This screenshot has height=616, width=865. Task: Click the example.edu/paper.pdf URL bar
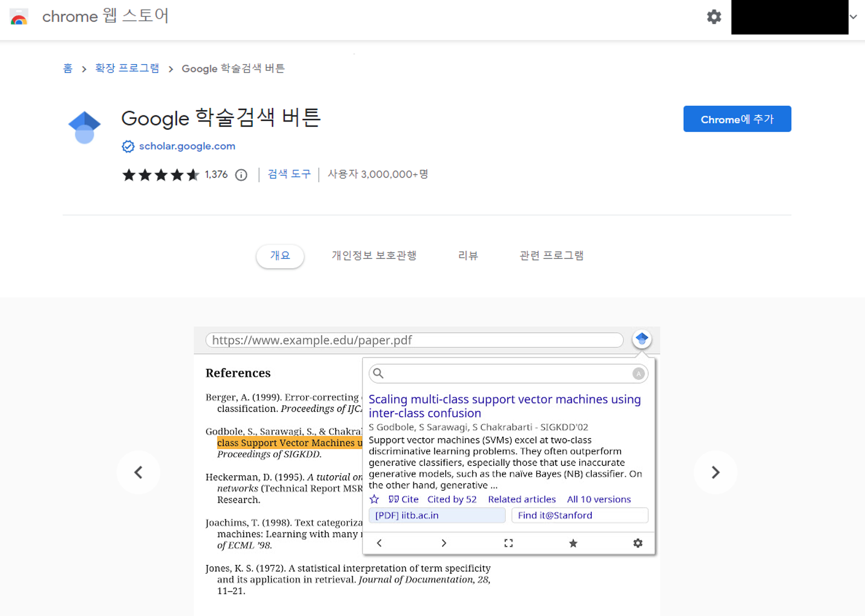(414, 340)
